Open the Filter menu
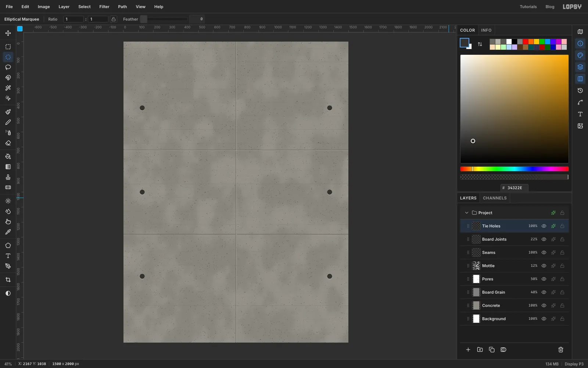This screenshot has height=368, width=588. 104,7
